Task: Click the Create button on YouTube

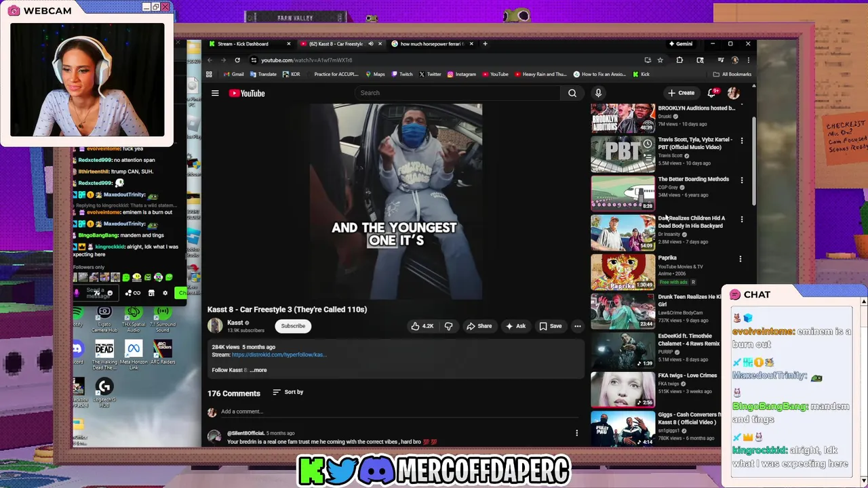Action: [681, 93]
